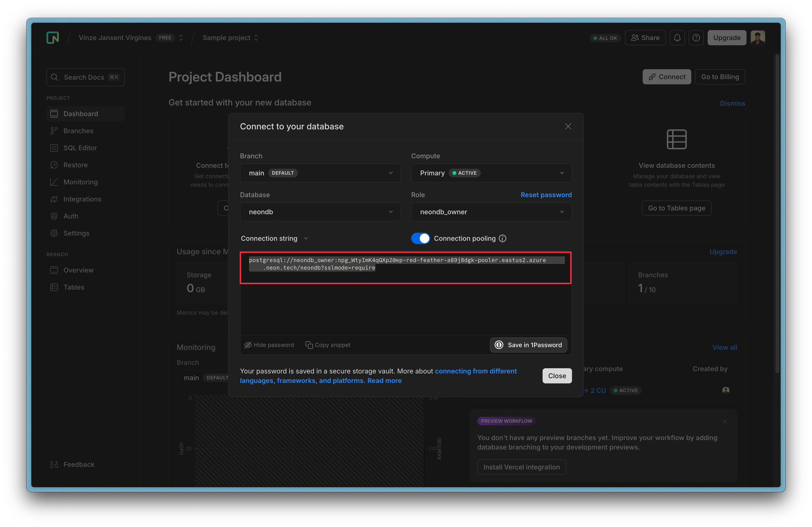
Task: Go to Branches in sidebar
Action: (x=78, y=131)
